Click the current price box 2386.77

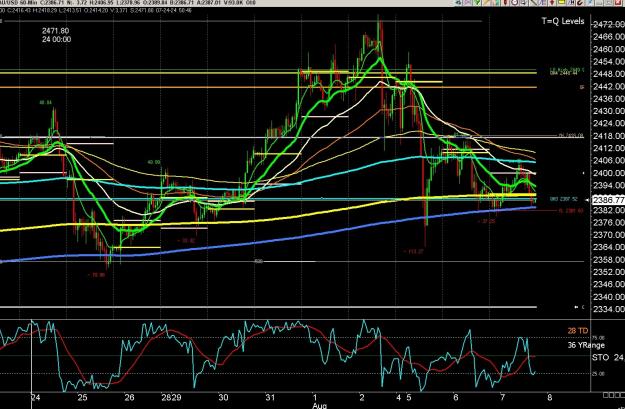tap(609, 200)
